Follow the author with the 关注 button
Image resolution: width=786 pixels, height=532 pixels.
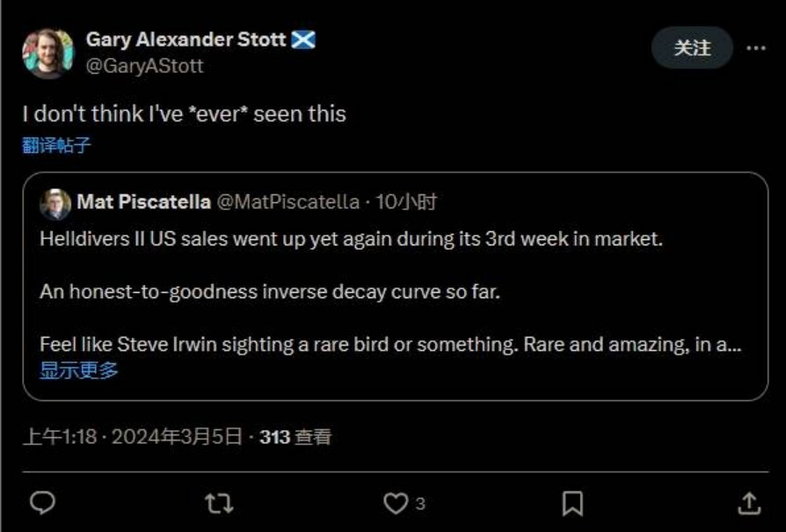tap(692, 48)
